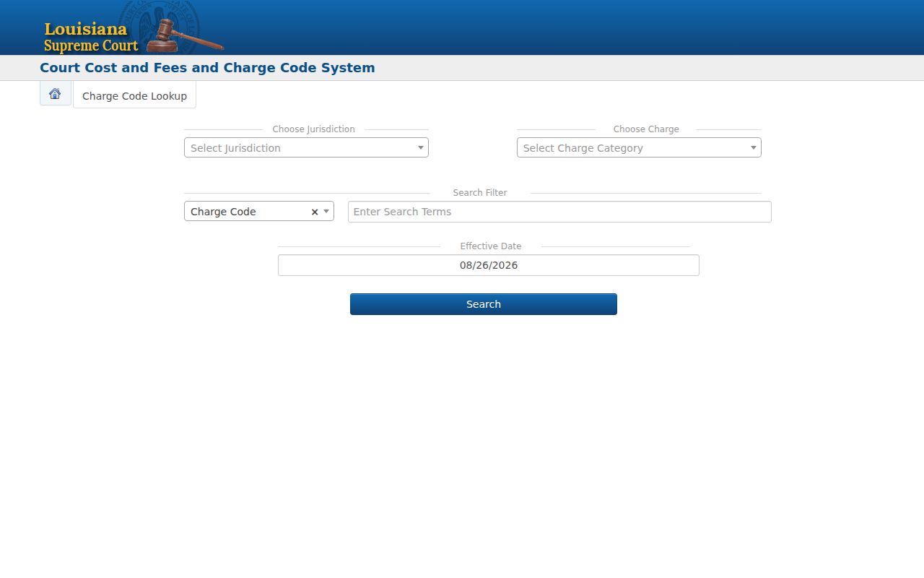Click the home icon button
Screen dimensions: 924x578
pyautogui.click(x=55, y=94)
